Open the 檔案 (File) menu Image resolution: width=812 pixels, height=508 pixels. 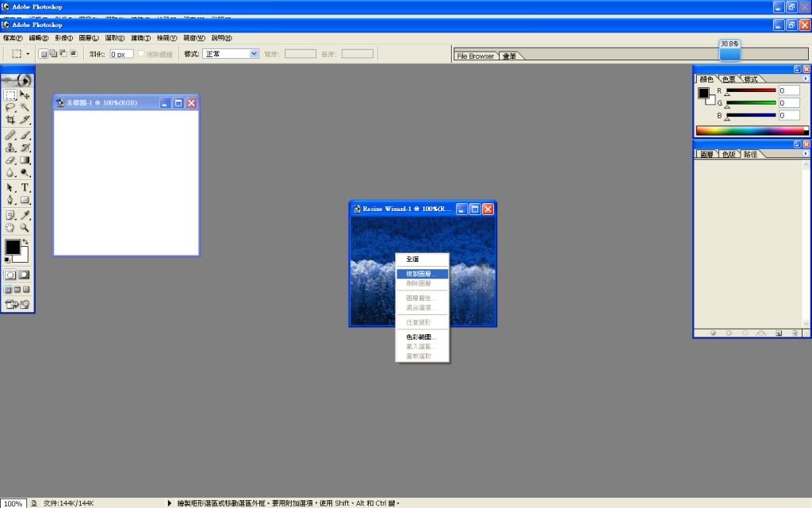click(x=13, y=37)
